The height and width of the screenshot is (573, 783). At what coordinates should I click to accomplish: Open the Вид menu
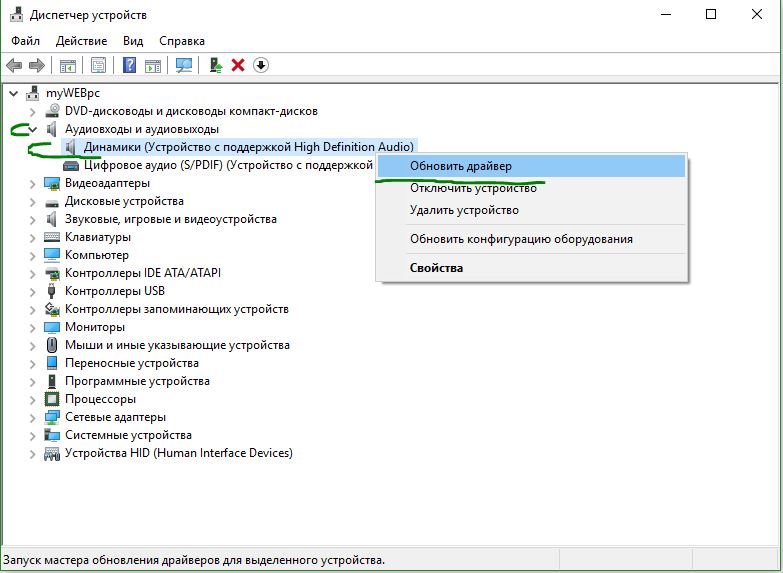[x=133, y=41]
